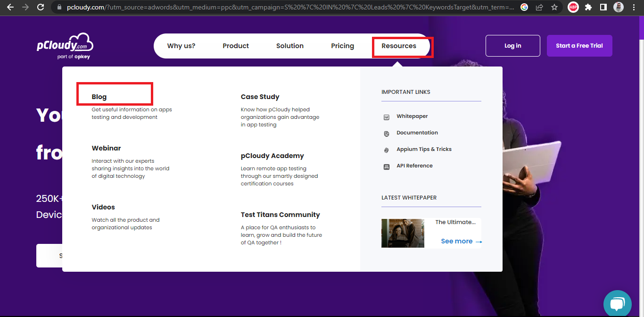The width and height of the screenshot is (644, 317).
Task: Reload the page with the refresh icon
Action: click(41, 7)
